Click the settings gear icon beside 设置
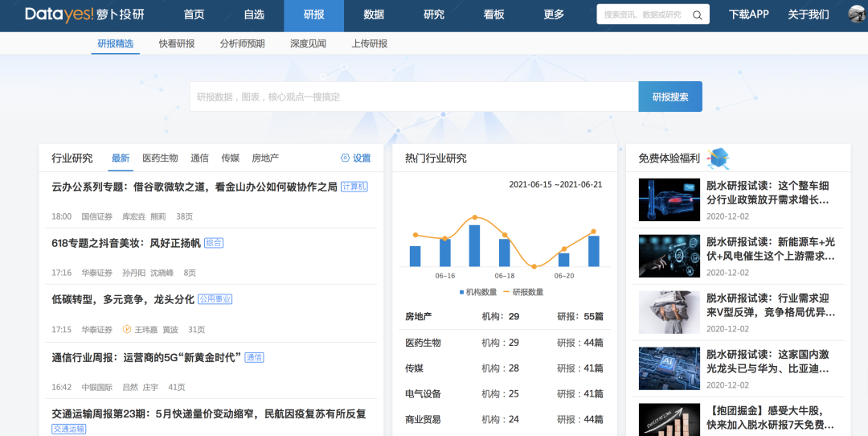The width and height of the screenshot is (868, 436). coord(345,158)
